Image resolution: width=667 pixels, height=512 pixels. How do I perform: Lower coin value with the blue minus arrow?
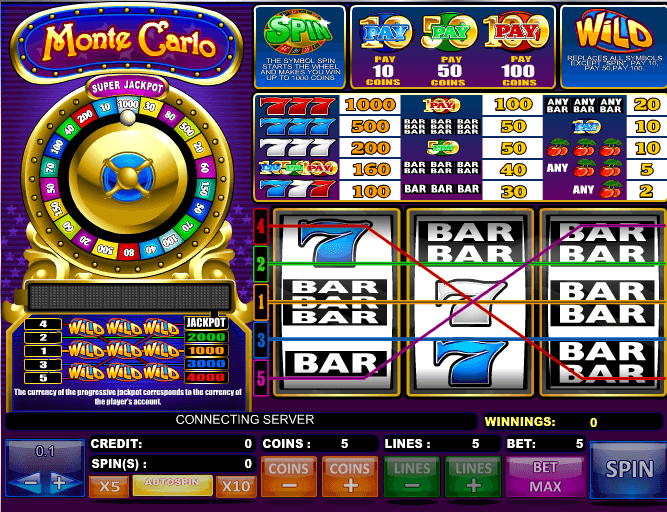coord(27,484)
